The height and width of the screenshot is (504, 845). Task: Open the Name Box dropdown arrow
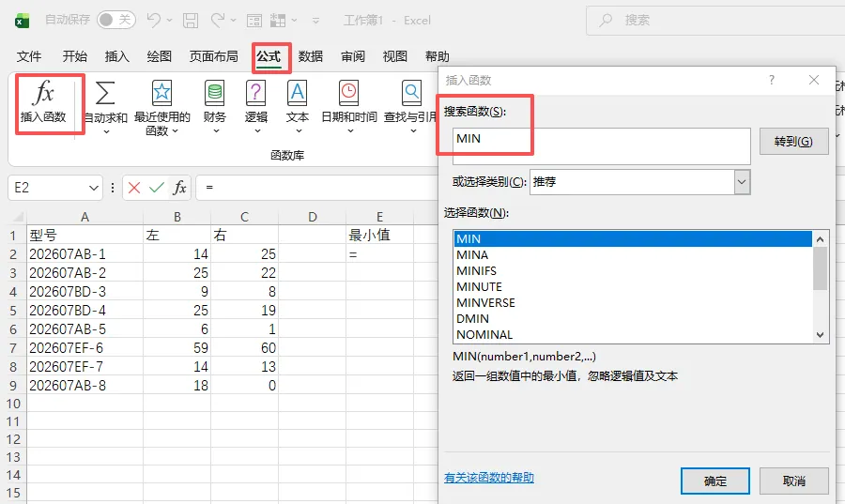click(94, 188)
